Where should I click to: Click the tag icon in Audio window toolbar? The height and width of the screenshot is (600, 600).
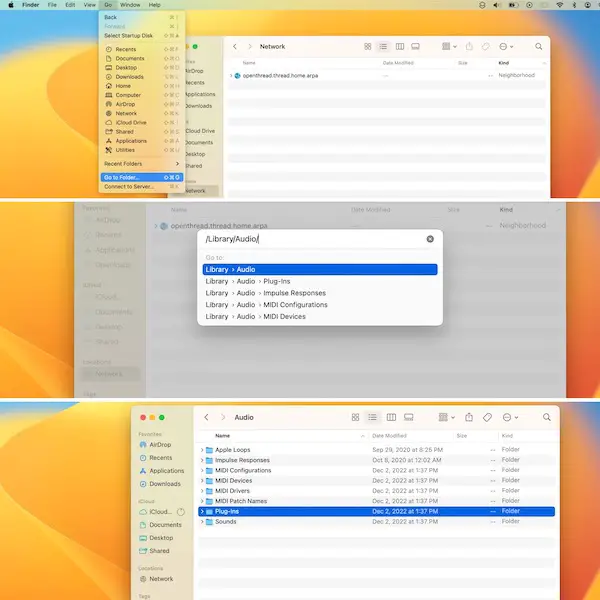click(x=487, y=417)
